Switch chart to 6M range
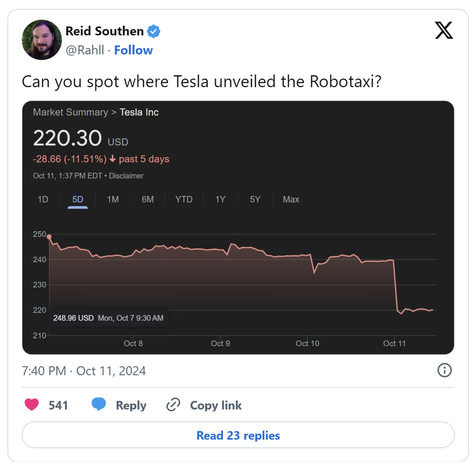Viewport: 476px width, 462px height. (x=148, y=199)
